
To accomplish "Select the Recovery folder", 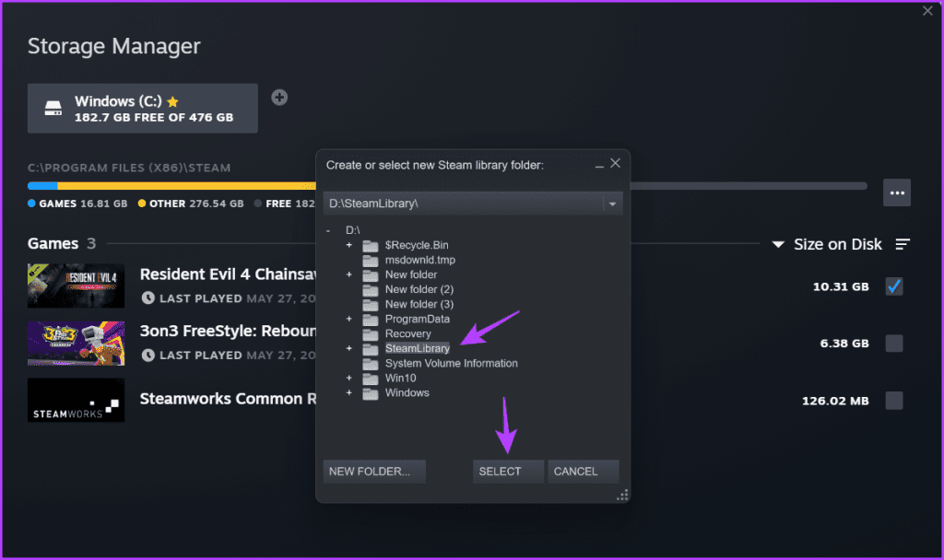I will click(408, 333).
